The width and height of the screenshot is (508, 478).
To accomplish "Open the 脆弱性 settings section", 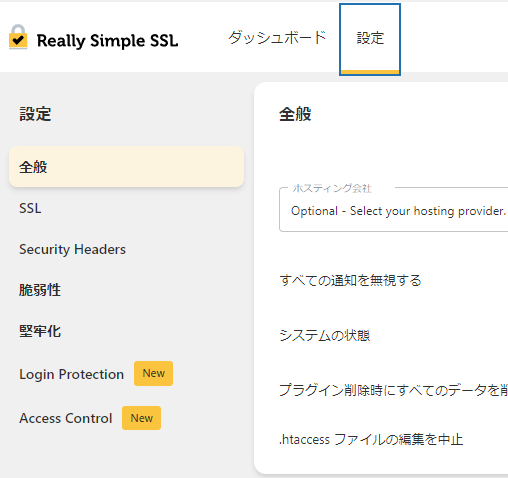I will (40, 290).
